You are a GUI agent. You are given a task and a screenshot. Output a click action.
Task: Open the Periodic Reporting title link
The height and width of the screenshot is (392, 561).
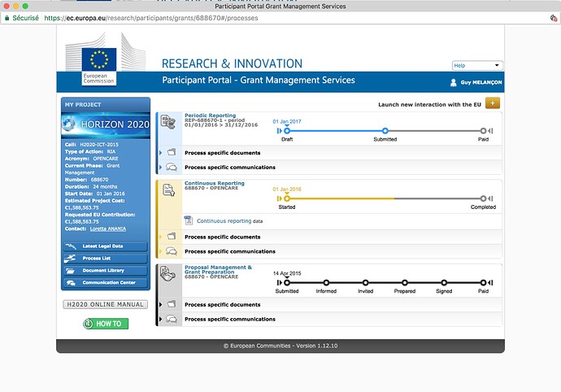click(210, 115)
